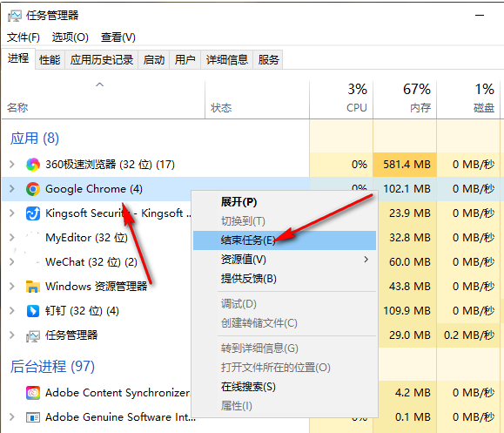Click the 后台进程 (97) group heading
Image resolution: width=504 pixels, height=433 pixels.
coord(52,367)
